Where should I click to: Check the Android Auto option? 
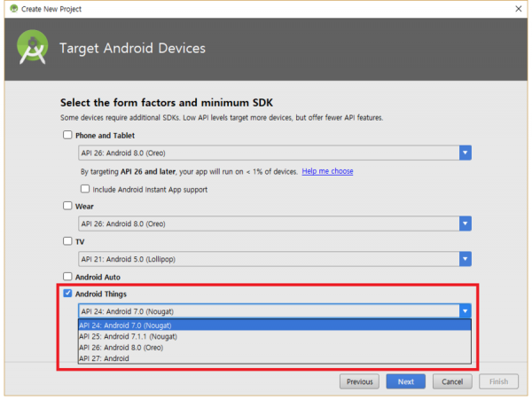pos(67,276)
